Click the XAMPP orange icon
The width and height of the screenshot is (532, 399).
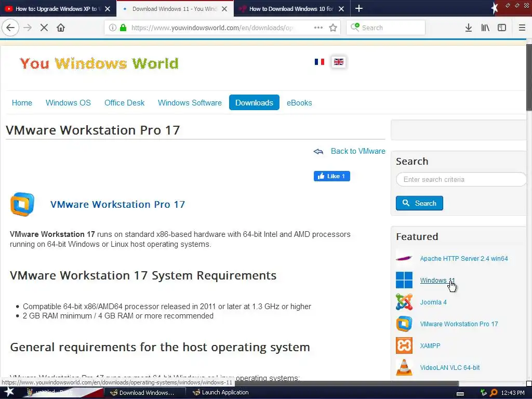[404, 345]
